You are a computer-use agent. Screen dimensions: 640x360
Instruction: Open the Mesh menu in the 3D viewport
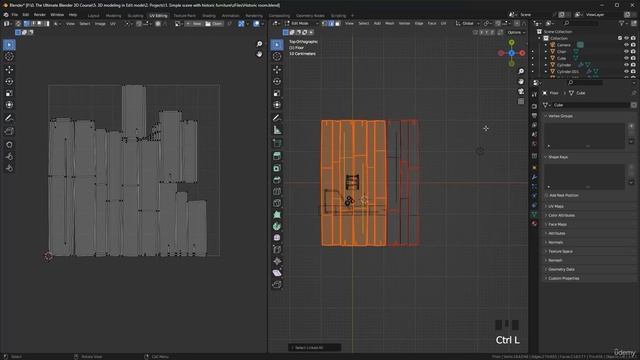(389, 24)
